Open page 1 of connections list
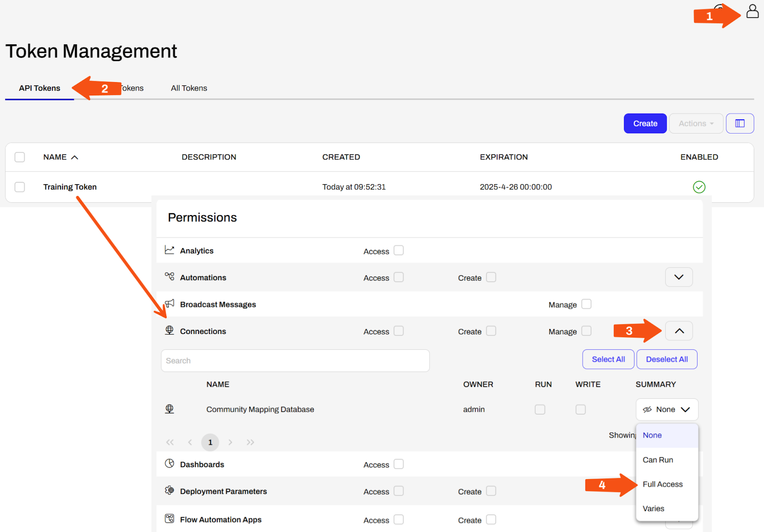Image resolution: width=764 pixels, height=532 pixels. 210,442
